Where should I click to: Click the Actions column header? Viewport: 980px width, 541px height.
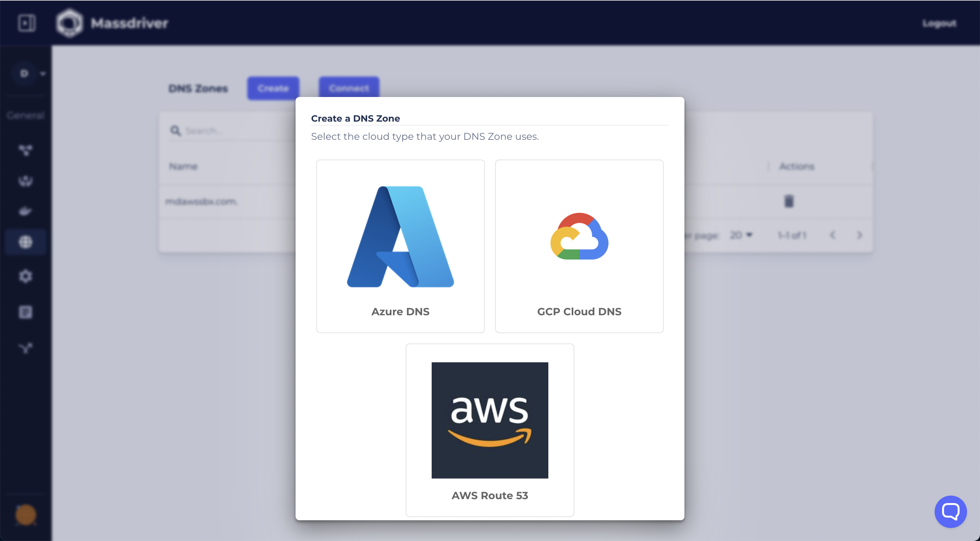(797, 166)
